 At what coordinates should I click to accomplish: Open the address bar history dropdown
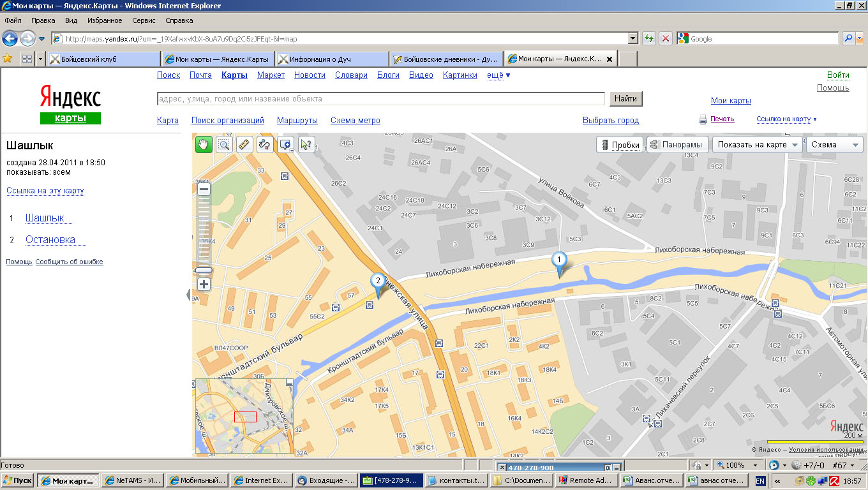coord(632,39)
